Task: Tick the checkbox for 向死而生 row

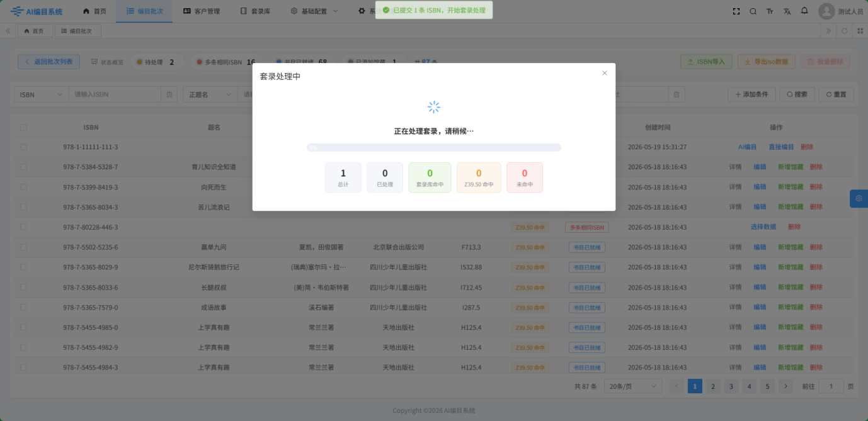Action: pos(23,188)
